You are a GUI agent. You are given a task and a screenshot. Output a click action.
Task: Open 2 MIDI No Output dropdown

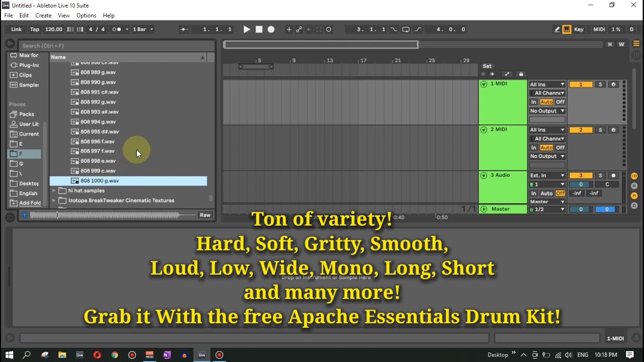(547, 156)
